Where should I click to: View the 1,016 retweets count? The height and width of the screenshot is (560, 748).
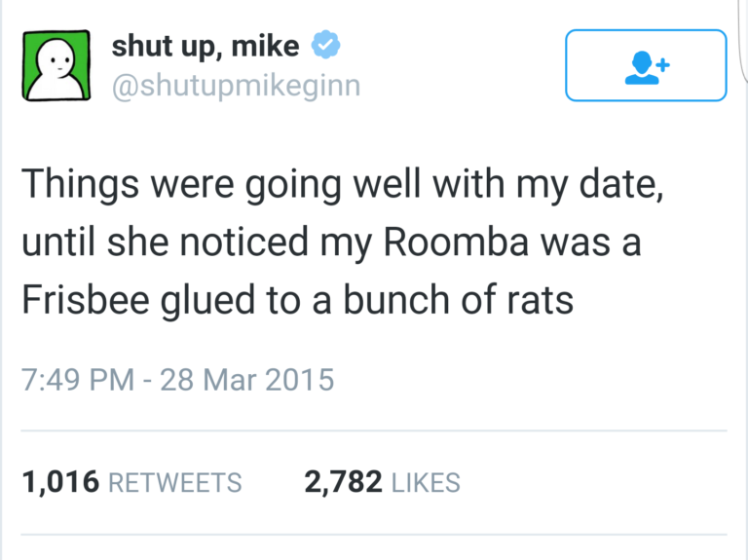coord(57,482)
